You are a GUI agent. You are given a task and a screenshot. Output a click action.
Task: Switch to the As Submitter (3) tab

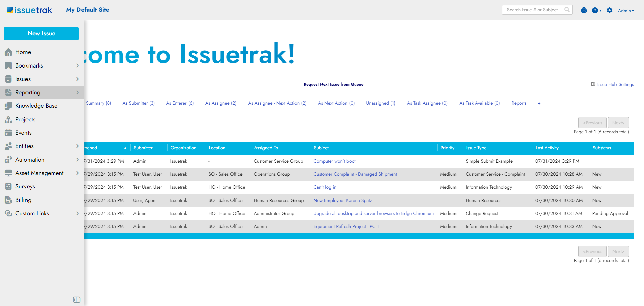[x=139, y=103]
